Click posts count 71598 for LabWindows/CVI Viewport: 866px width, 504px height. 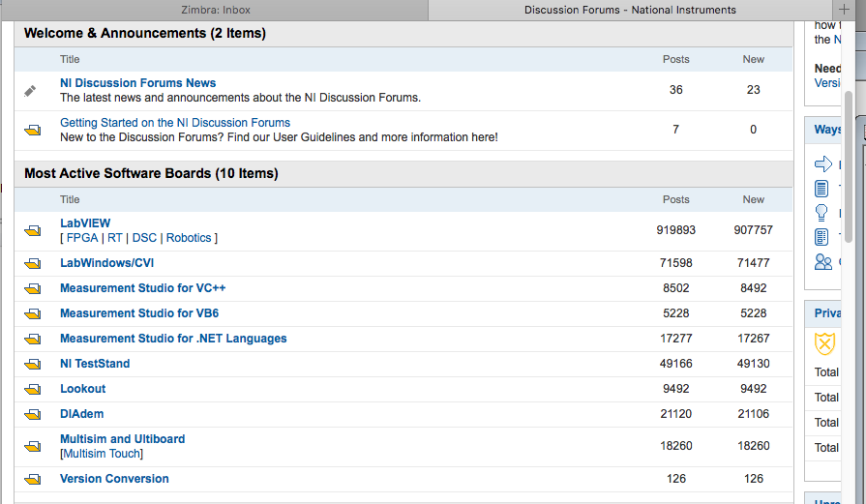pyautogui.click(x=676, y=263)
